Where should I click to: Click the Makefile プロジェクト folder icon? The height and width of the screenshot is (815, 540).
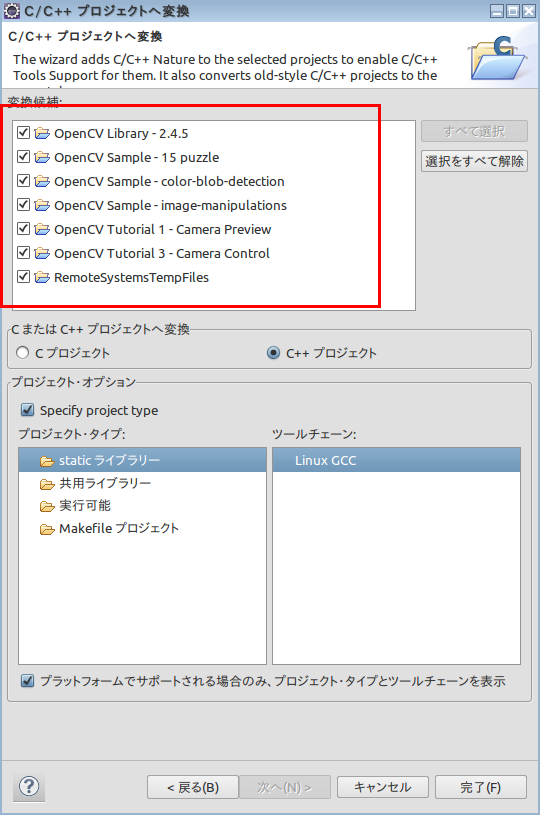point(47,529)
